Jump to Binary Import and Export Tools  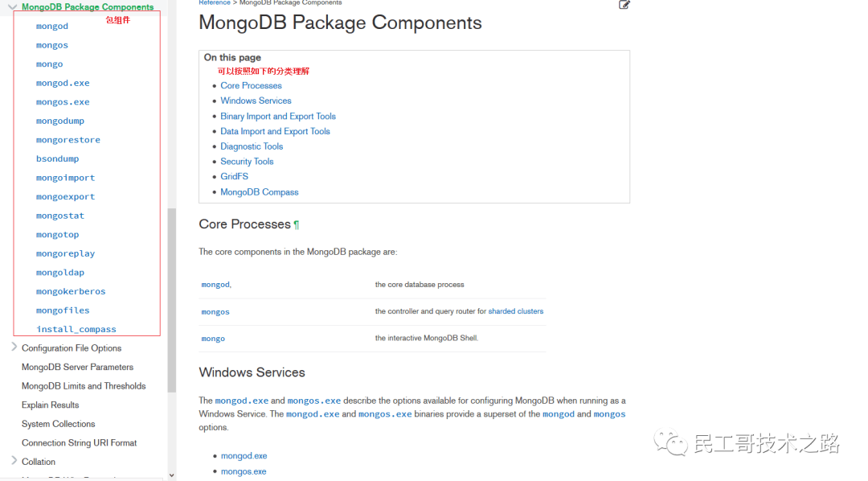(x=278, y=117)
